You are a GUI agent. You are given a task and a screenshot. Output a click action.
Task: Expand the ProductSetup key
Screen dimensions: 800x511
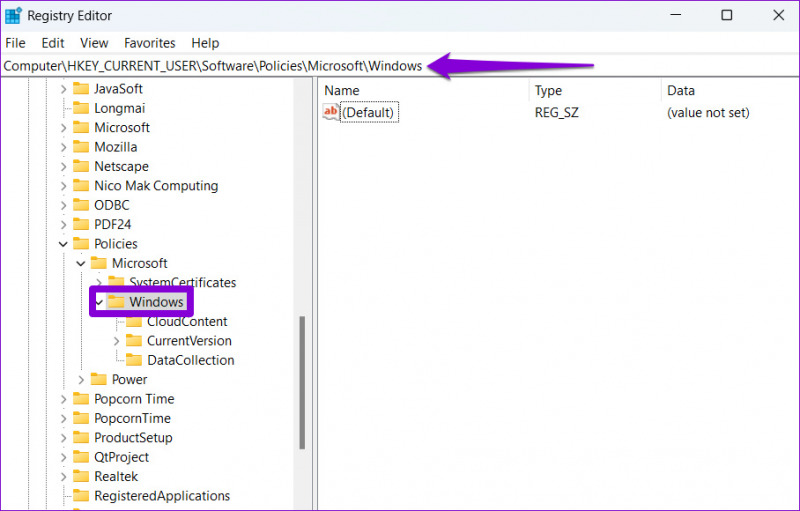[63, 438]
